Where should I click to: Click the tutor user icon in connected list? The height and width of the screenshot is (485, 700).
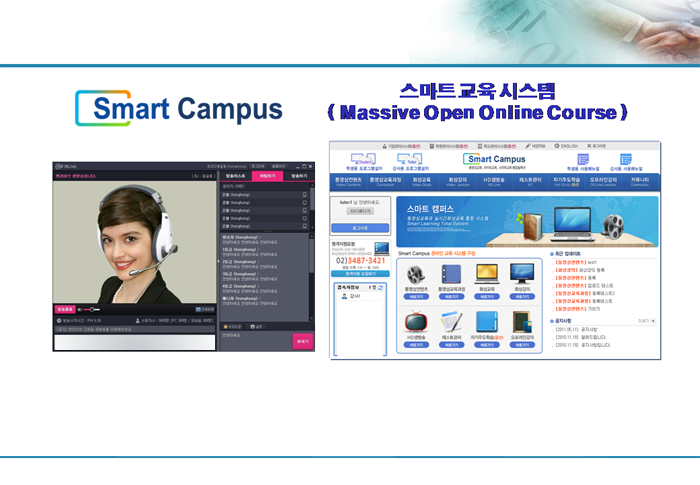coord(344,297)
